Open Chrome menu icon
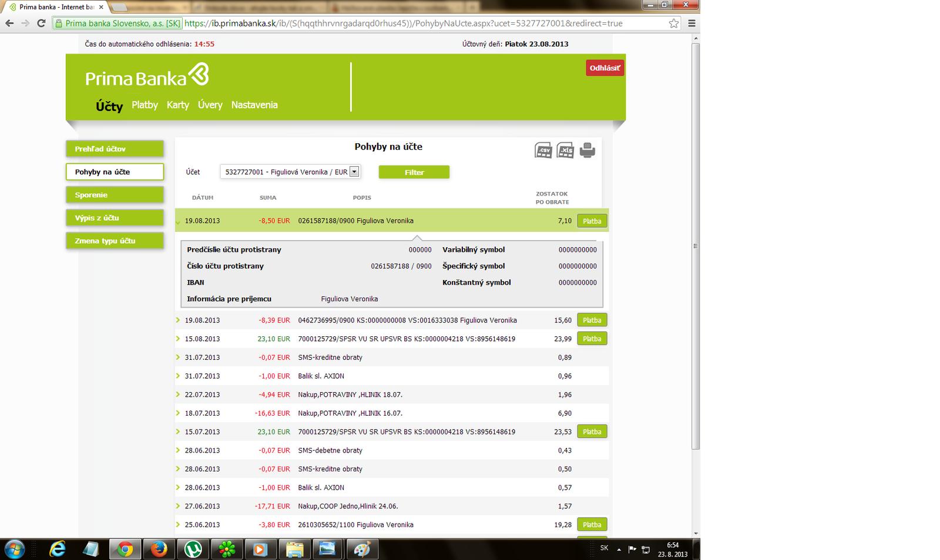The height and width of the screenshot is (560, 940). (691, 23)
